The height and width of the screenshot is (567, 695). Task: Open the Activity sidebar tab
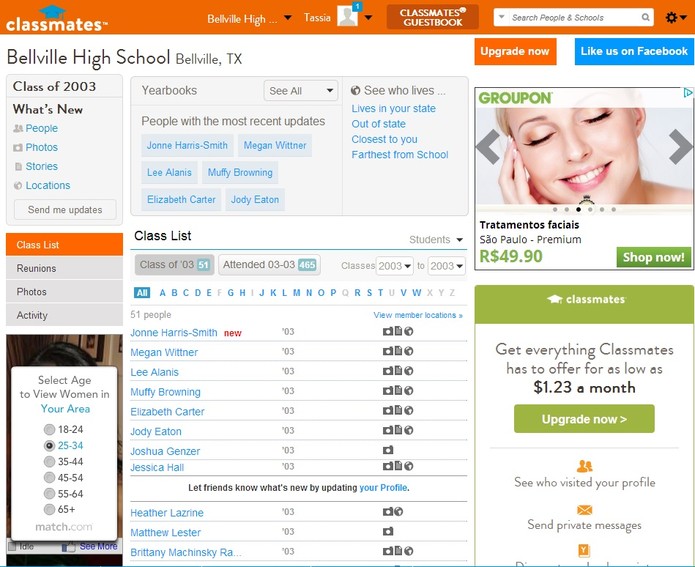point(64,315)
